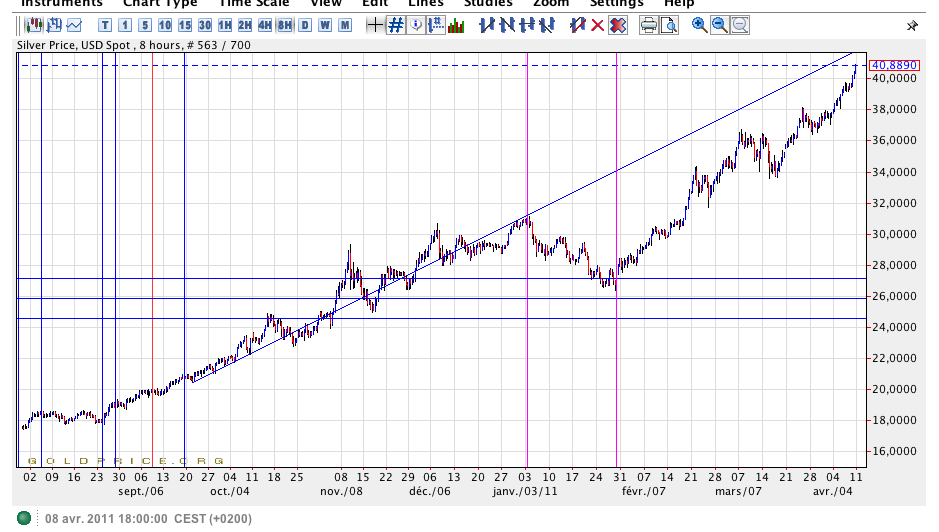939x532 pixels.
Task: Open print preview icon
Action: [x=669, y=25]
